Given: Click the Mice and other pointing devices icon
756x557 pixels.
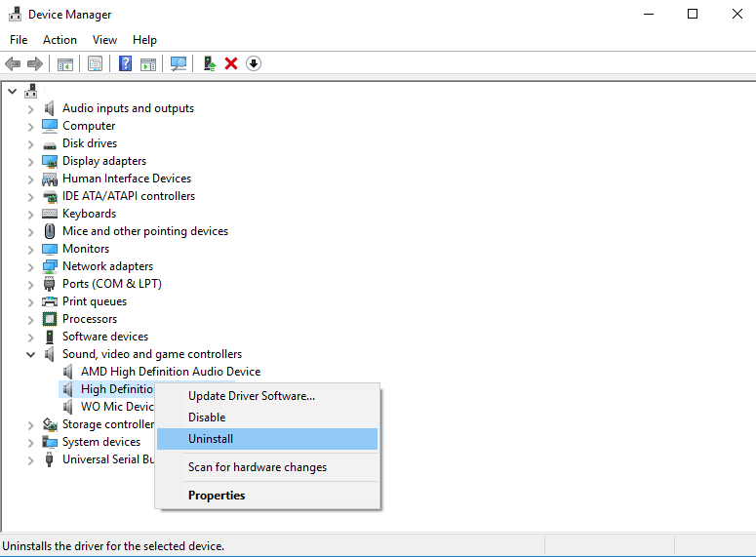Looking at the screenshot, I should pyautogui.click(x=49, y=231).
